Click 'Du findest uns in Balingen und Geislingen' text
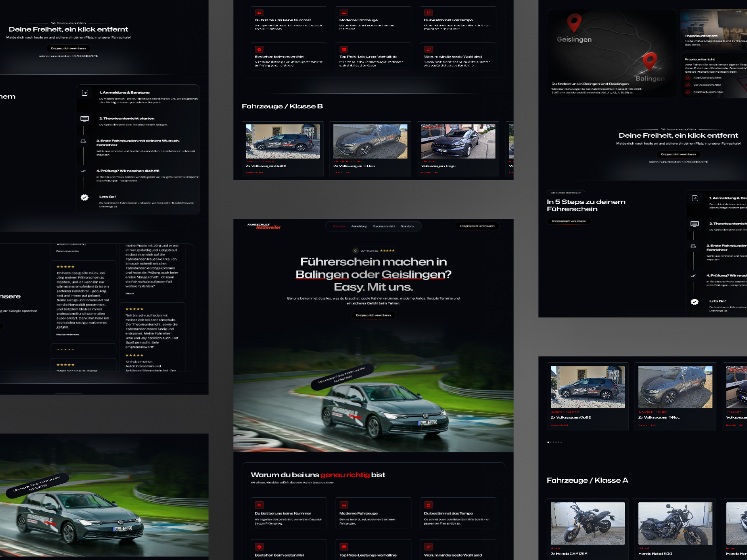The width and height of the screenshot is (747, 560). (590, 84)
